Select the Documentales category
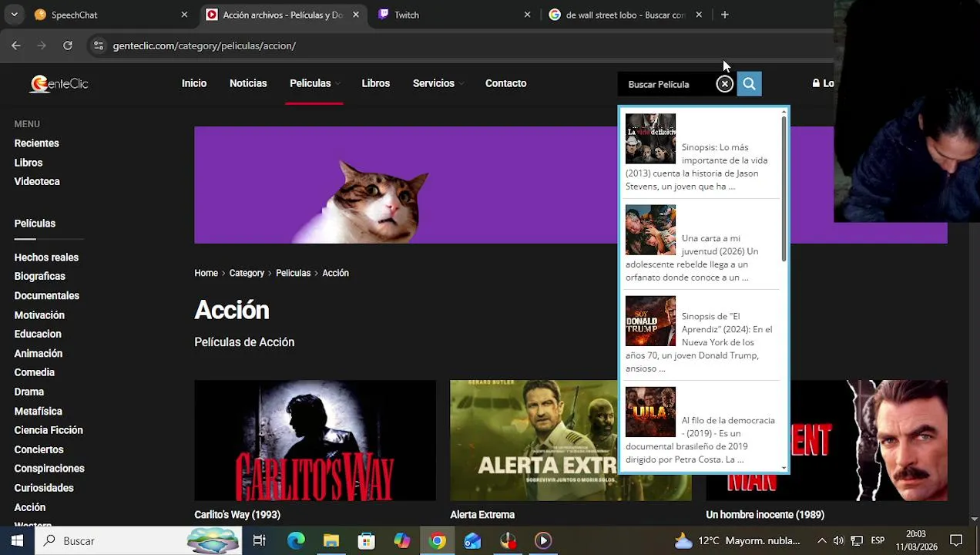 [46, 296]
